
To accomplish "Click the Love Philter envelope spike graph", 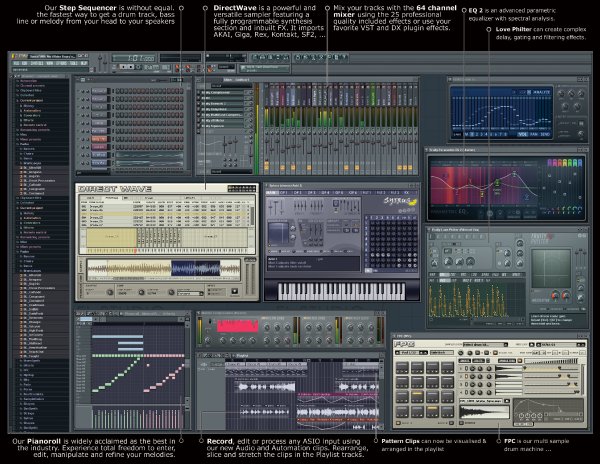I will coord(476,300).
